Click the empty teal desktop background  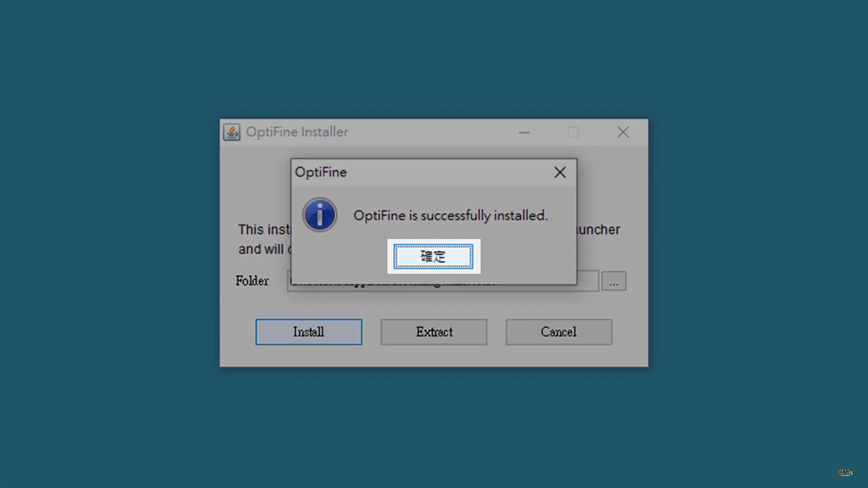click(x=108, y=244)
